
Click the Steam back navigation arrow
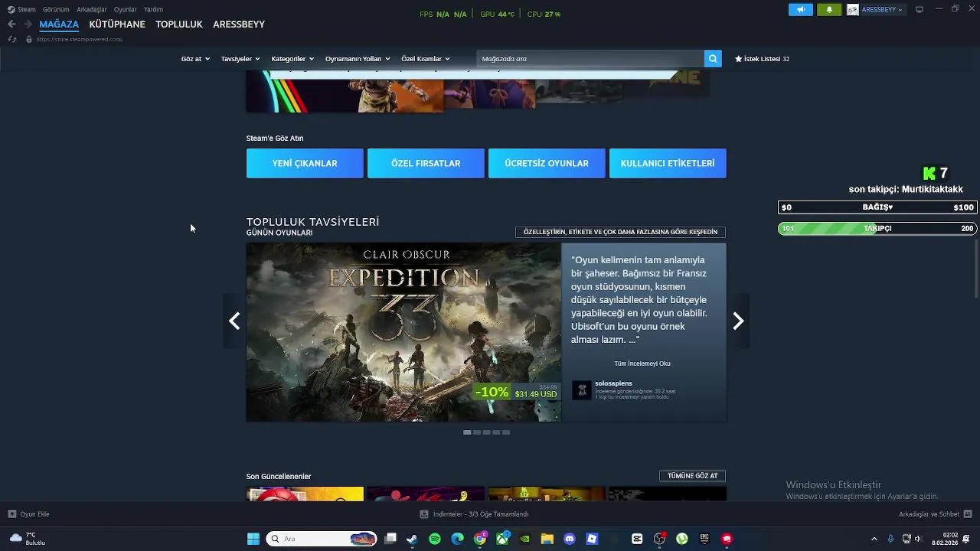(x=11, y=24)
